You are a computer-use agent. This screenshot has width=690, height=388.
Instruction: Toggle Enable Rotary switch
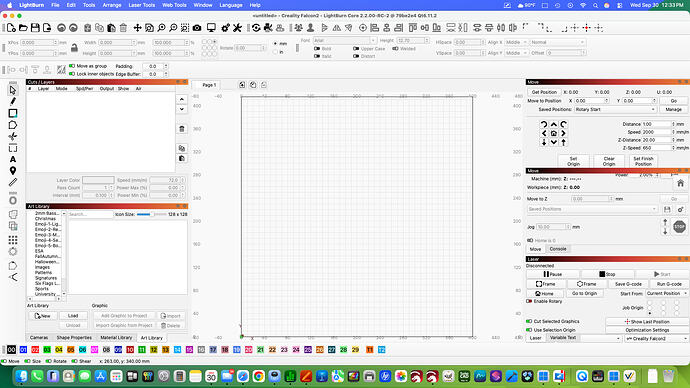point(529,301)
